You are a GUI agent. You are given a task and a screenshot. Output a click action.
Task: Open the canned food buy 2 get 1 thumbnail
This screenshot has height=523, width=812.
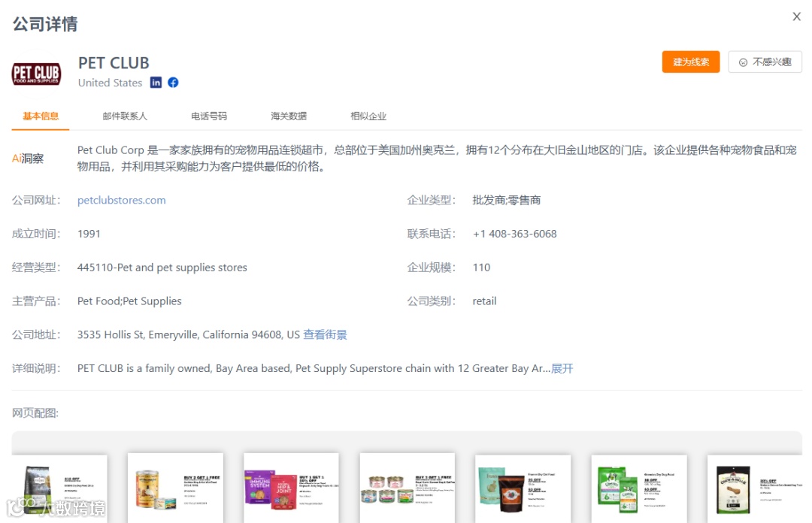[x=175, y=488]
